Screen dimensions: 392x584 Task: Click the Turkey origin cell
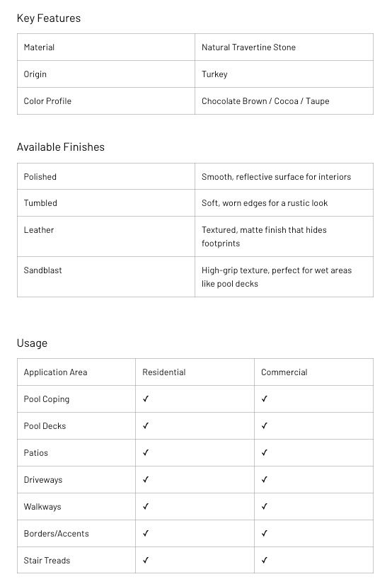coord(284,74)
